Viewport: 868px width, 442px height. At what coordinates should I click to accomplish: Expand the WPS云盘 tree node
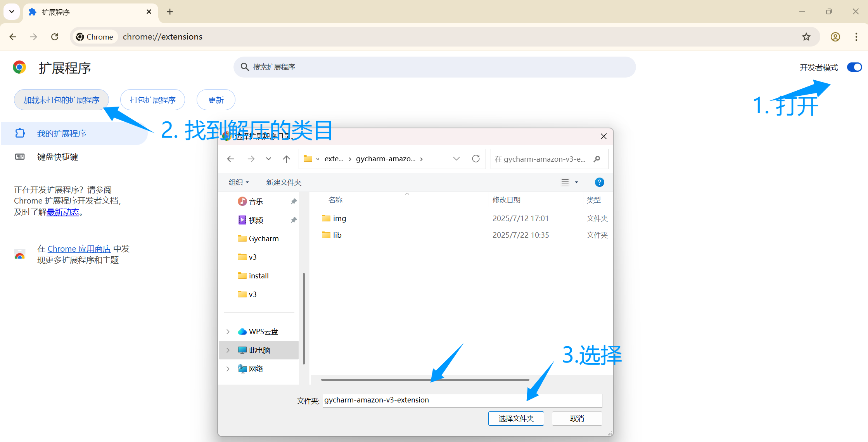tap(228, 331)
